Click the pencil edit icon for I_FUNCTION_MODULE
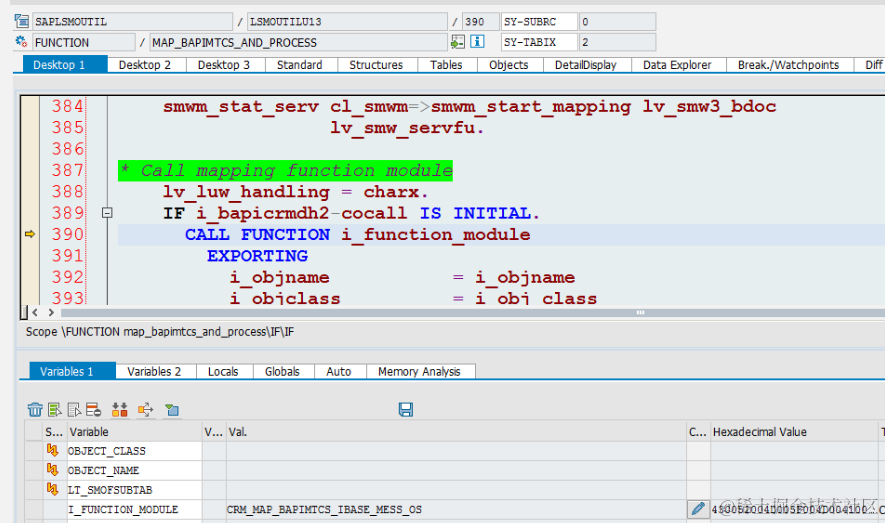The image size is (885, 523). pos(698,509)
